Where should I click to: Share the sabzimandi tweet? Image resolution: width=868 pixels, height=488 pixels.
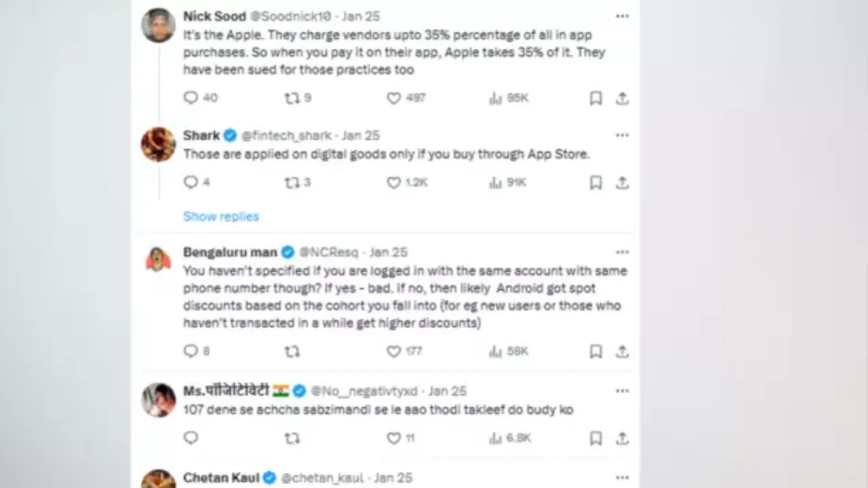(622, 438)
